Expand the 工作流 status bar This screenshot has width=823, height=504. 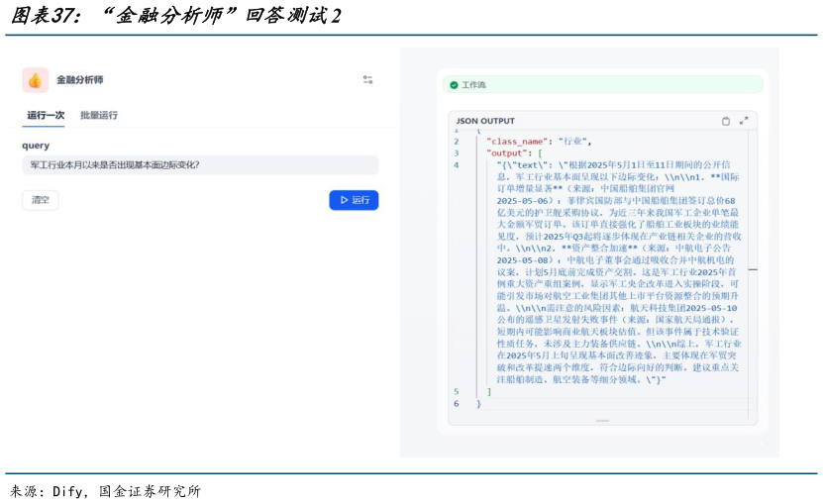click(602, 84)
